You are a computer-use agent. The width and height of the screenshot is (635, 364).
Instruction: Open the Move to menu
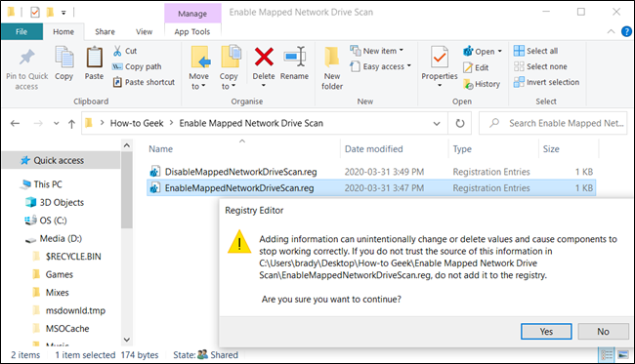pyautogui.click(x=199, y=68)
